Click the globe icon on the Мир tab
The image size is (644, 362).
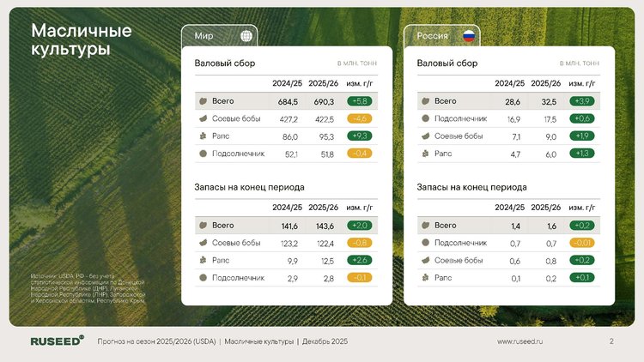click(x=246, y=36)
